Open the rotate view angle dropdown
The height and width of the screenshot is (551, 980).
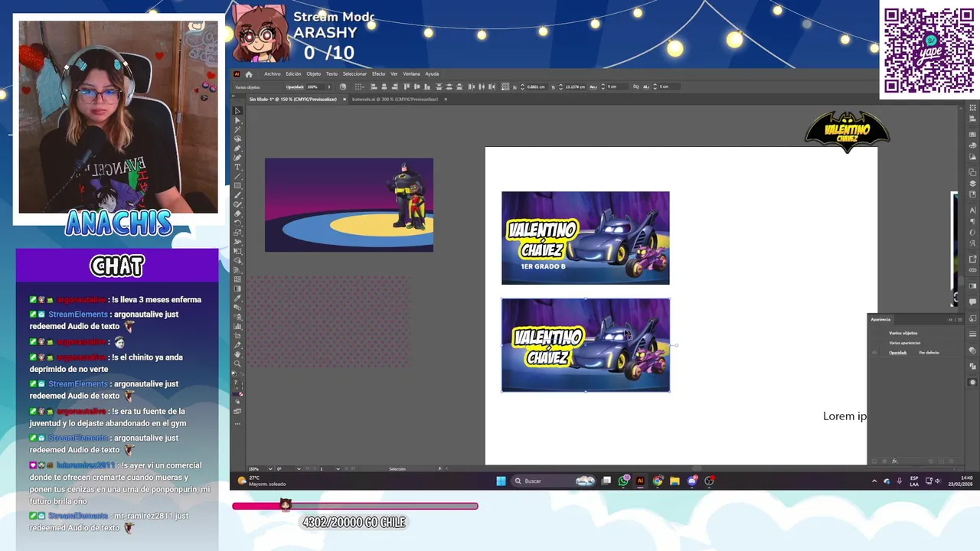point(299,468)
